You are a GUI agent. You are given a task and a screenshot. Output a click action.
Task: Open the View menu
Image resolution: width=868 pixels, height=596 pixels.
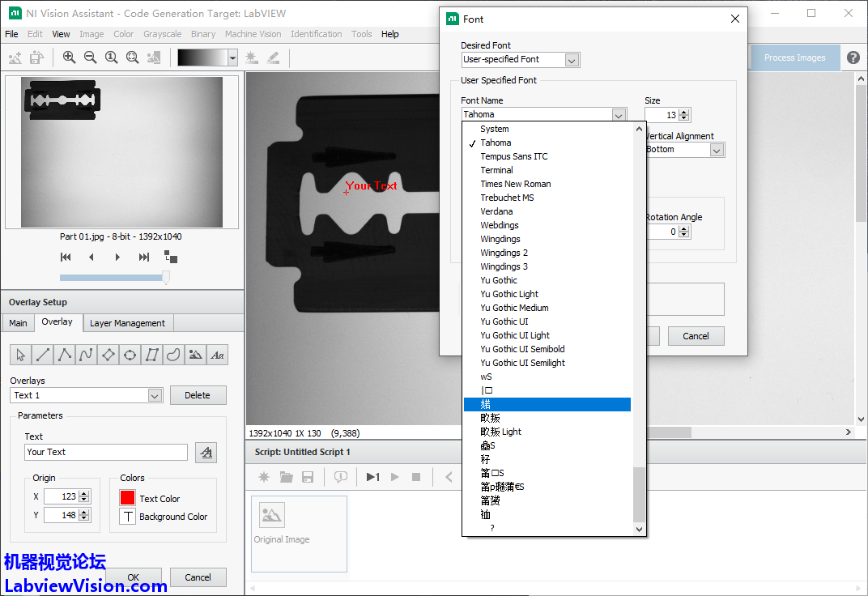[x=61, y=34]
